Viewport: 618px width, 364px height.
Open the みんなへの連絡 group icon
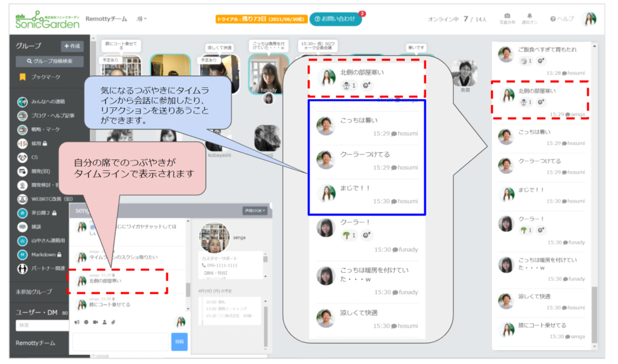(x=22, y=102)
